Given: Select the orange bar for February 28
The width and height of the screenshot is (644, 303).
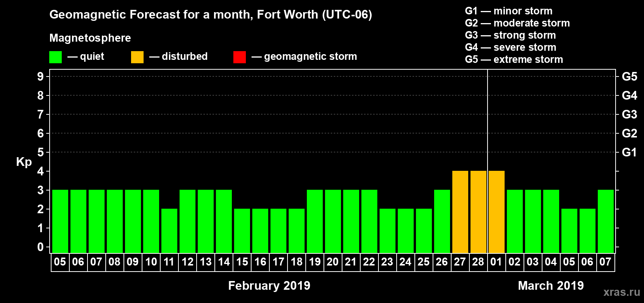Looking at the screenshot, I should point(478,212).
